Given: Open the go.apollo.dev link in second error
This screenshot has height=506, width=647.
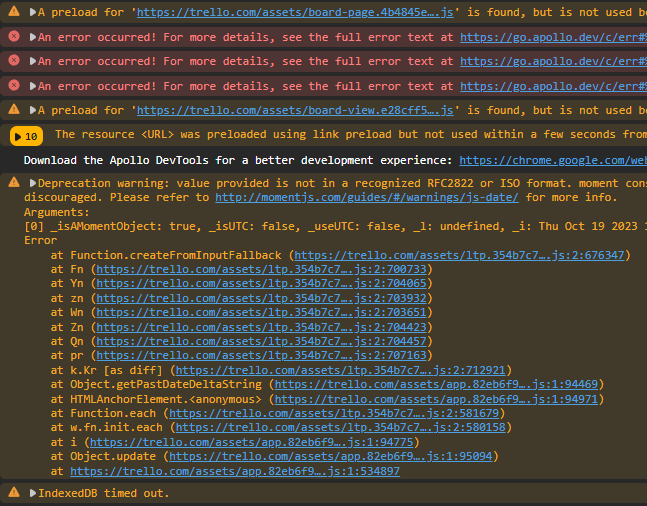Looking at the screenshot, I should click(x=553, y=61).
